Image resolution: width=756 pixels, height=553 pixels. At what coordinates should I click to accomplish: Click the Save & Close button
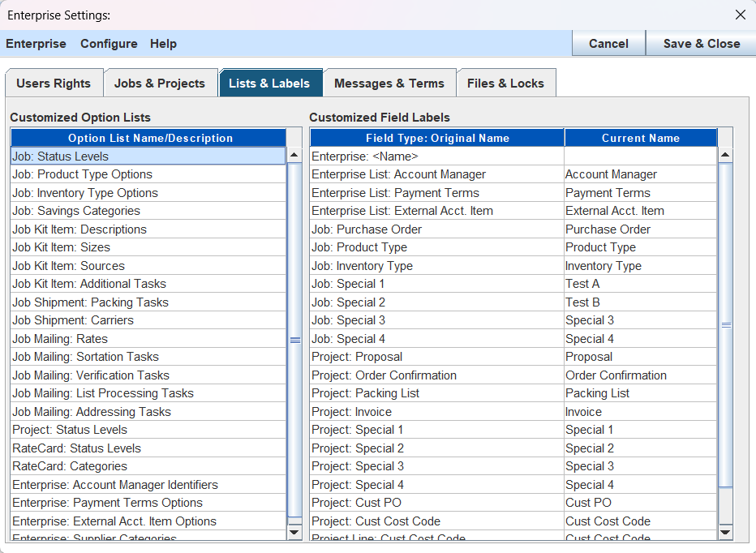point(701,44)
